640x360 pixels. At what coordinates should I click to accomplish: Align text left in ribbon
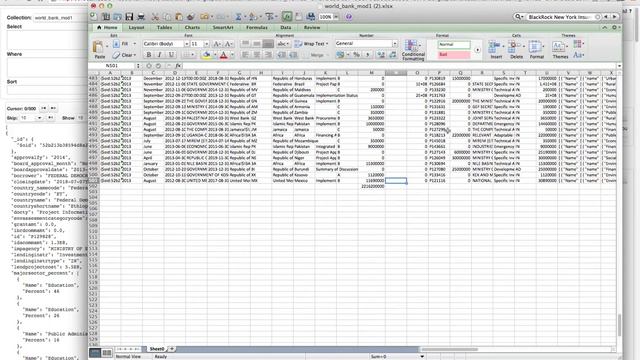coord(245,55)
